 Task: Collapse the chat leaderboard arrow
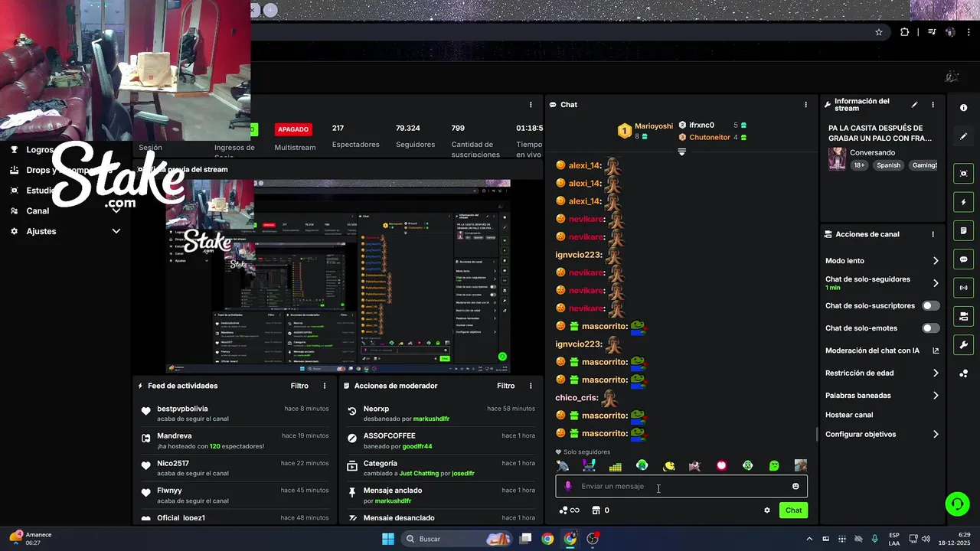[681, 152]
